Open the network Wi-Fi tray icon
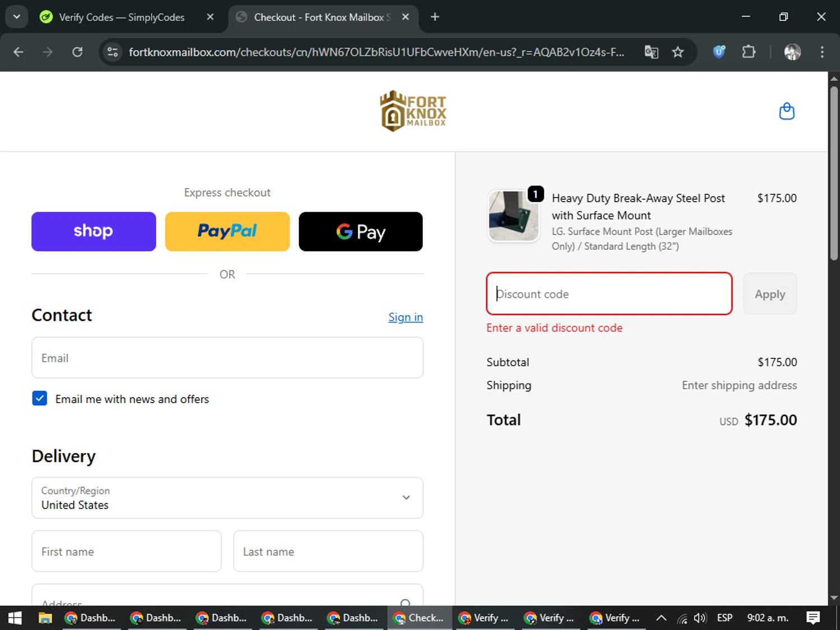The image size is (840, 630). (x=682, y=618)
